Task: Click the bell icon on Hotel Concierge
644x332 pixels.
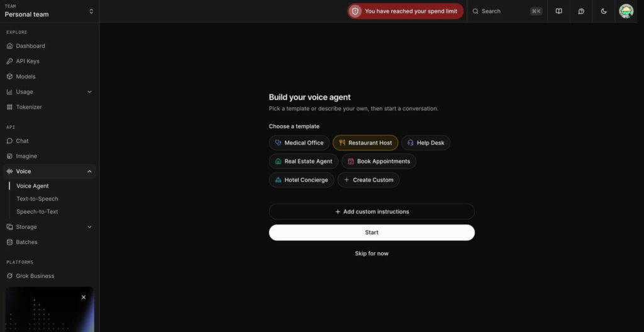Action: [278, 180]
